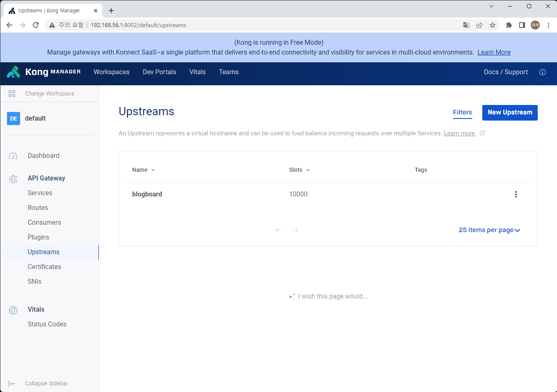Click the API Gateway sidebar icon
Screen dimensions: 557x392
13,179
